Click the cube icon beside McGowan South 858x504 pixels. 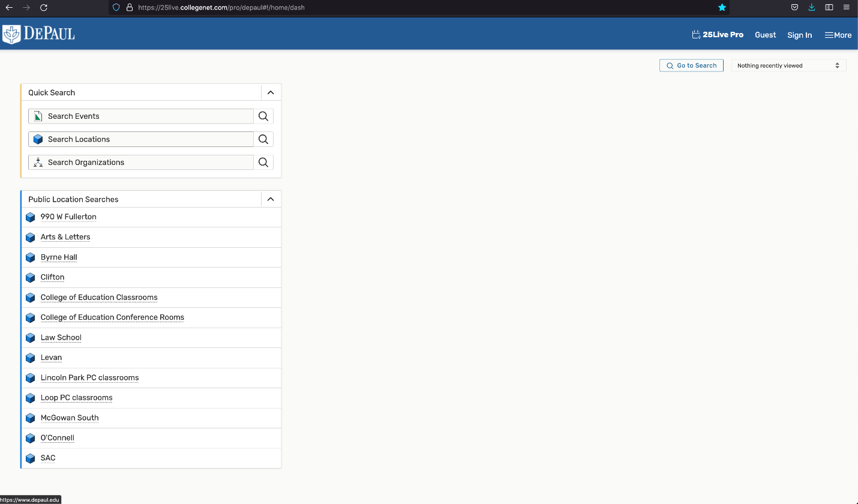click(x=31, y=418)
